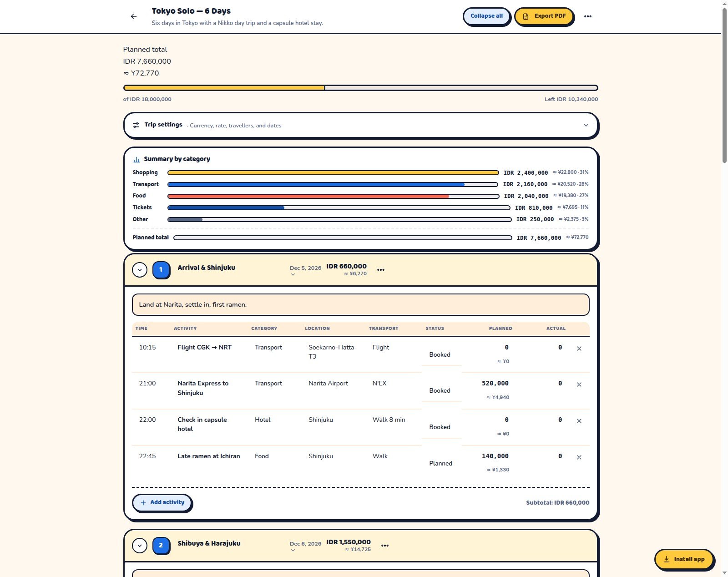Screen dimensions: 728x577
Task: Click the Food category summary bar
Action: (333, 197)
